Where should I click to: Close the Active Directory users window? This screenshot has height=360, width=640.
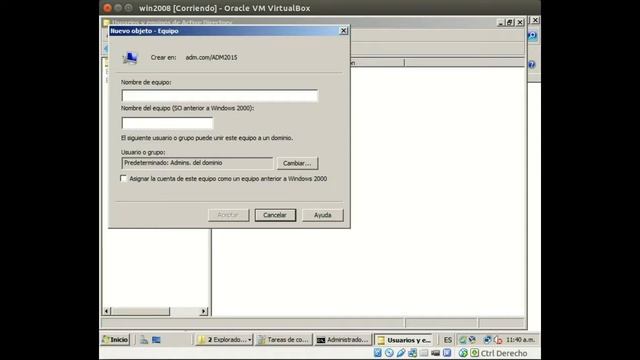coord(520,22)
